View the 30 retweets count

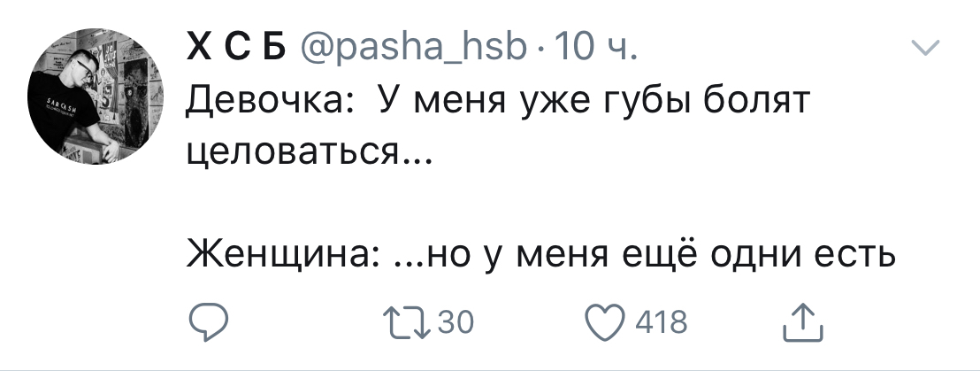[456, 322]
